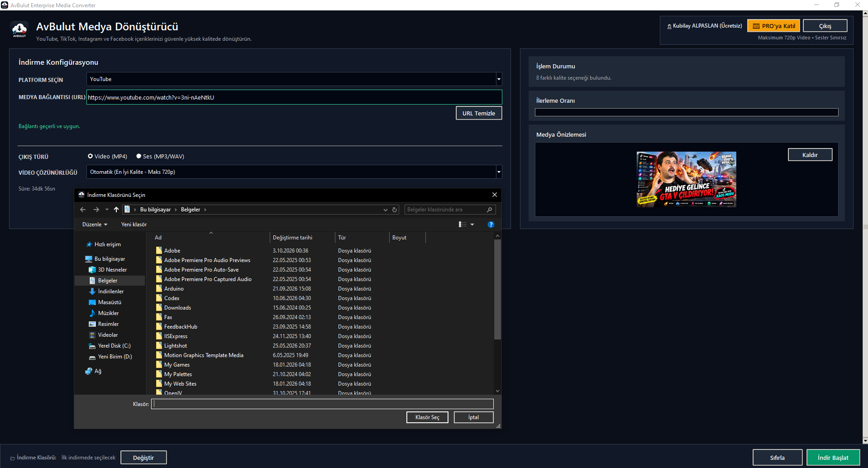Sort by the Tür column header

click(x=362, y=238)
